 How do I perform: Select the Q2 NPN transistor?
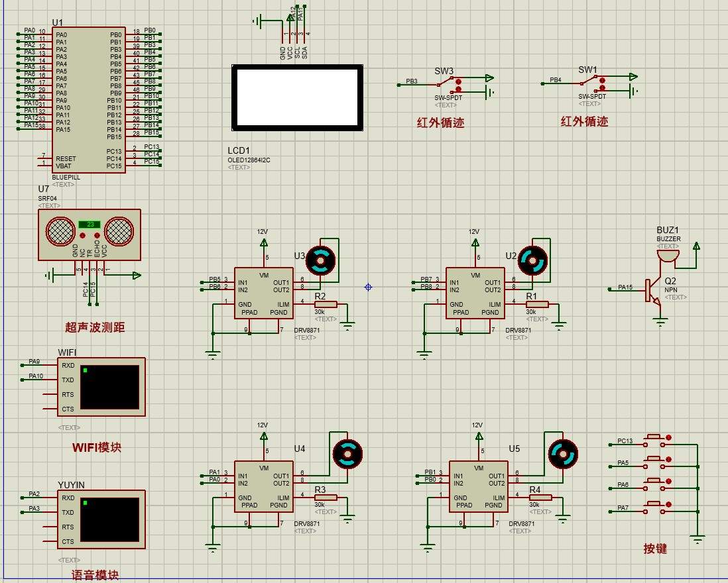[x=653, y=292]
